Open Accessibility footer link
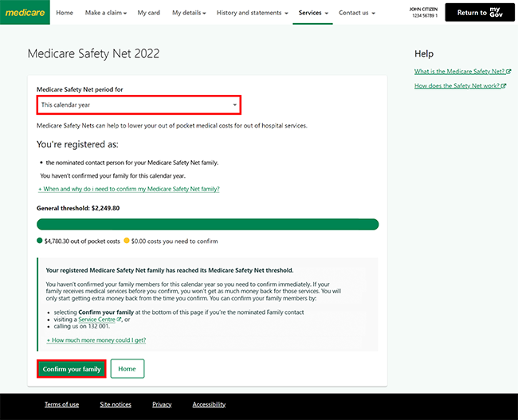 [209, 405]
